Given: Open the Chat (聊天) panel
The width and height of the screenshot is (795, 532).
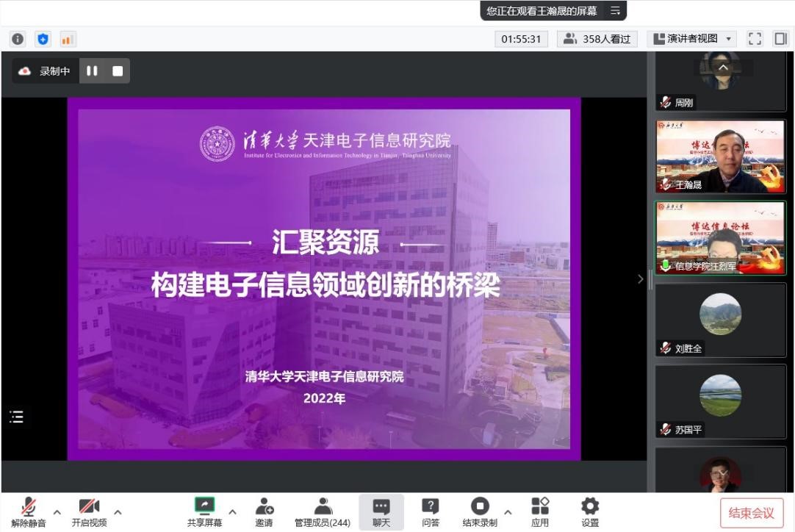Looking at the screenshot, I should pyautogui.click(x=381, y=512).
